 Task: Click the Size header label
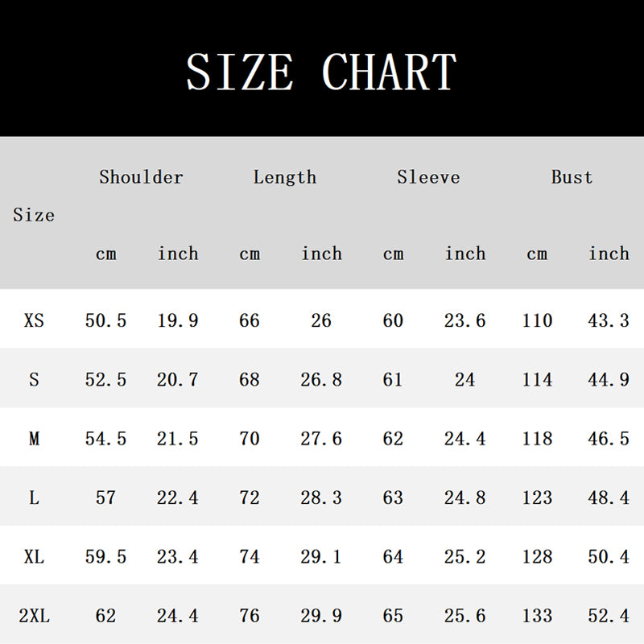point(34,215)
